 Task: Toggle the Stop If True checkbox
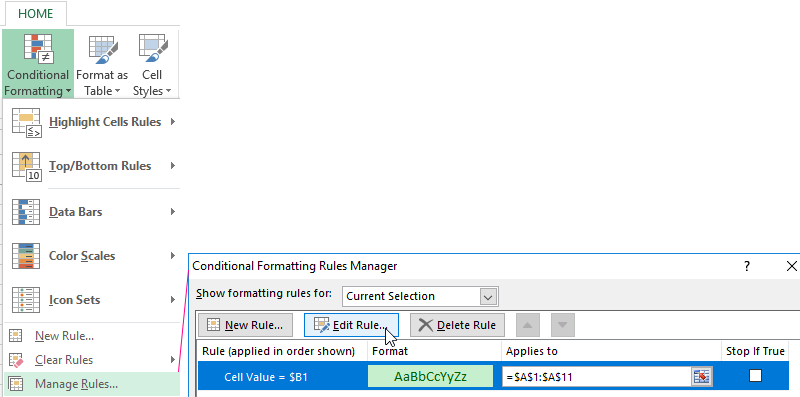point(755,376)
